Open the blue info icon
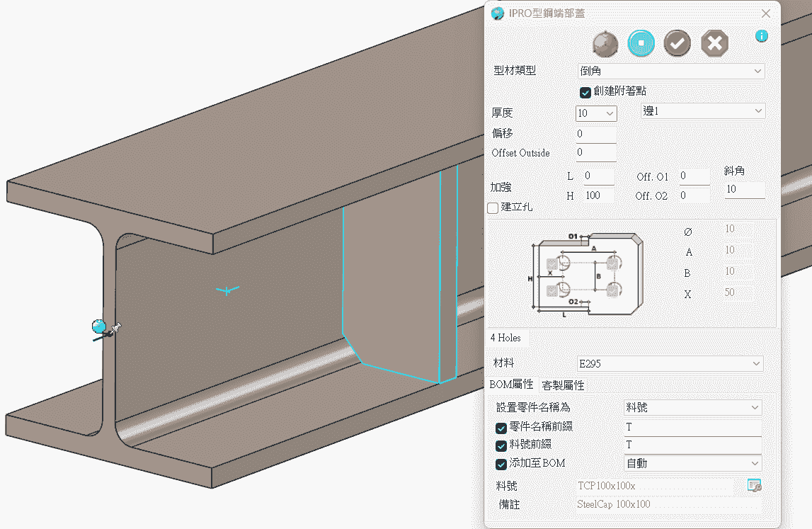 click(761, 35)
